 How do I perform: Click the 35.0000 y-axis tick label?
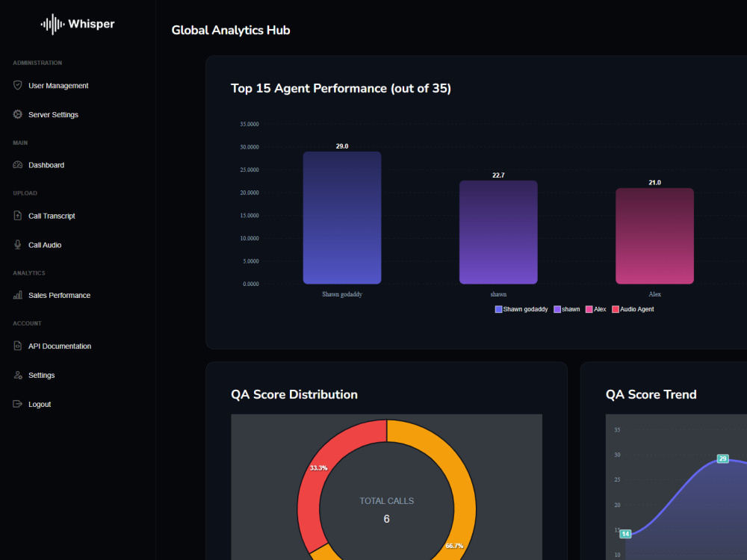pyautogui.click(x=249, y=124)
